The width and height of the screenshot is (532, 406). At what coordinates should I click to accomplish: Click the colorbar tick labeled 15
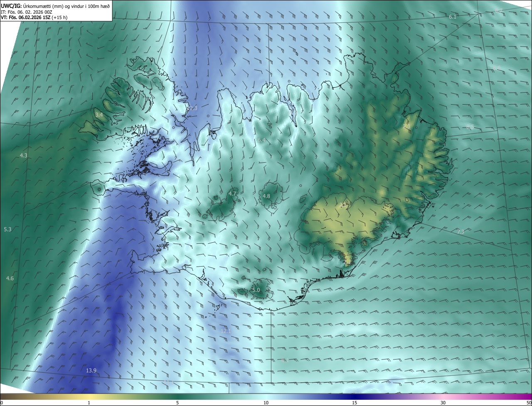[355, 403]
